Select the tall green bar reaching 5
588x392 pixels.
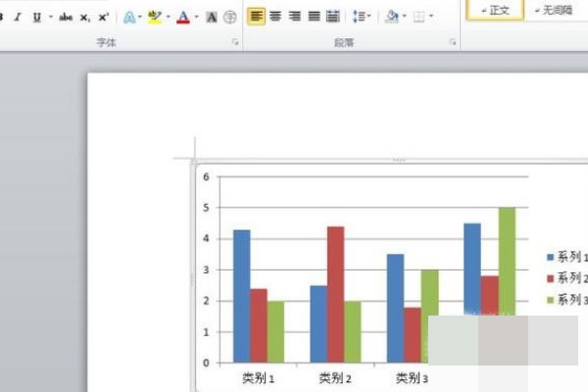coord(507,262)
